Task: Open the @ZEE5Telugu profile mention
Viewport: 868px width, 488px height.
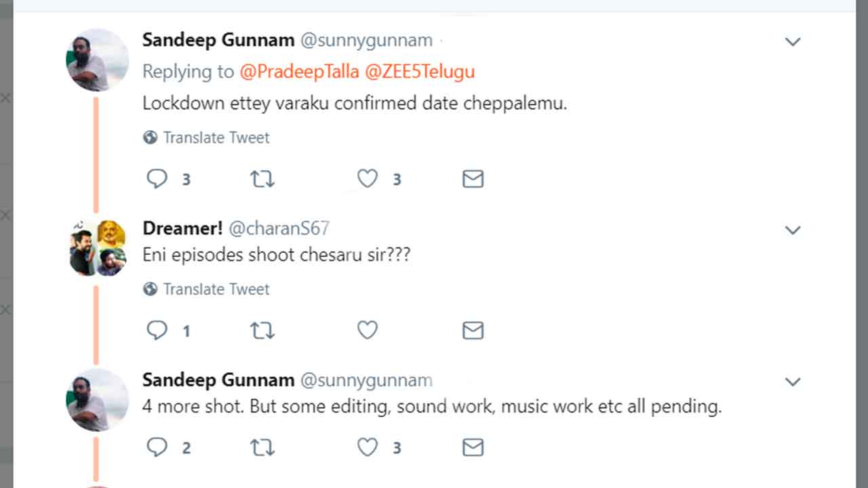Action: tap(419, 72)
